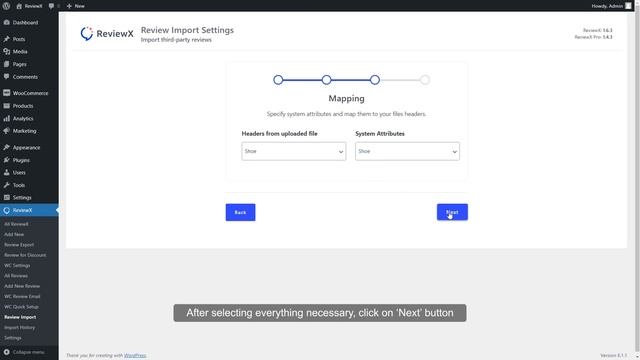Viewport: 640px width, 360px height.
Task: Open the Admin avatar in top bar
Action: click(x=628, y=6)
